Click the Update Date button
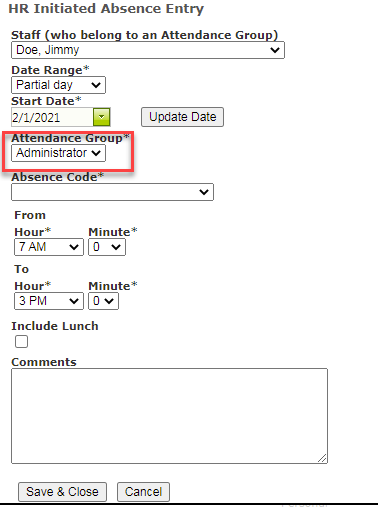 pyautogui.click(x=182, y=117)
